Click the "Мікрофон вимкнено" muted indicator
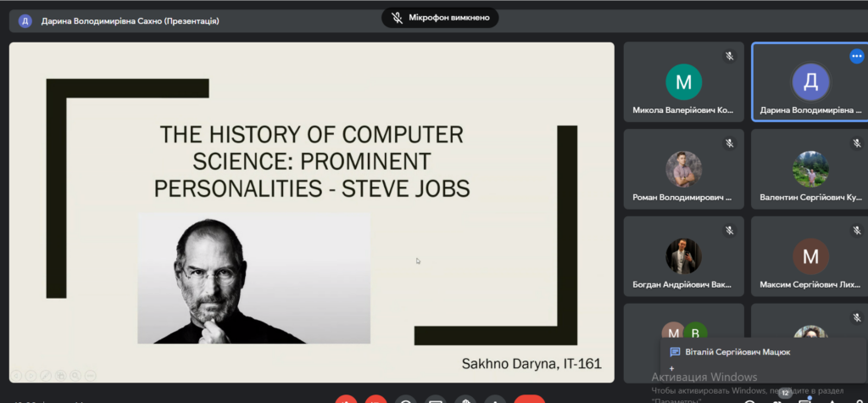The image size is (868, 403). click(440, 17)
